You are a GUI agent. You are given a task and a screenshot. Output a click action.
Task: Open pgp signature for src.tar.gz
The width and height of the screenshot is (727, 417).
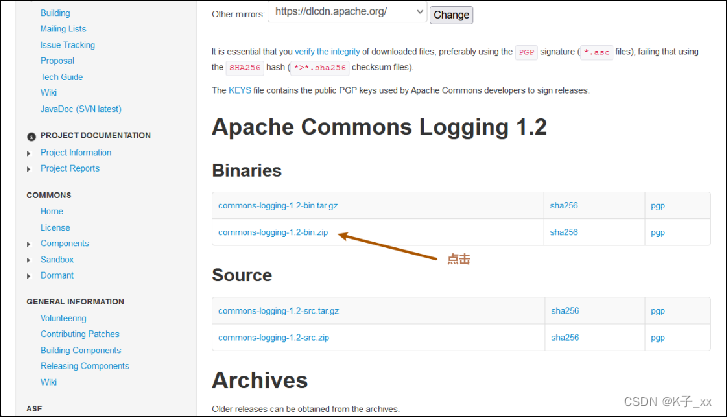click(657, 311)
